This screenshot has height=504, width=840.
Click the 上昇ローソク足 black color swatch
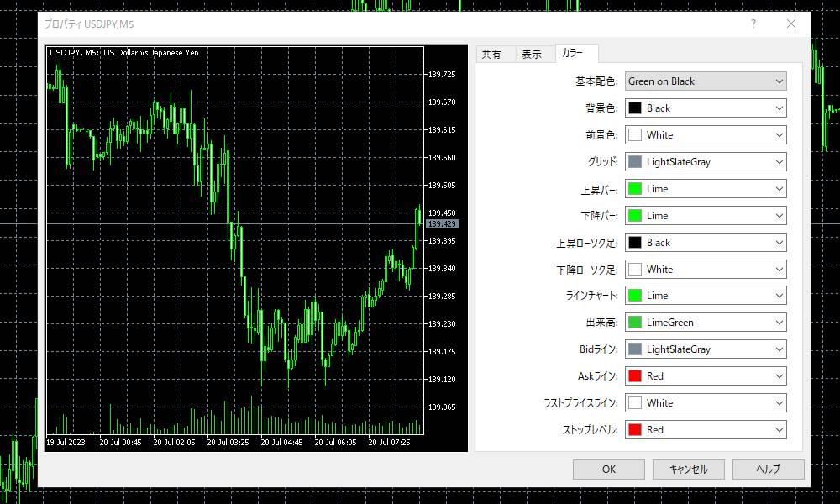[x=635, y=243]
